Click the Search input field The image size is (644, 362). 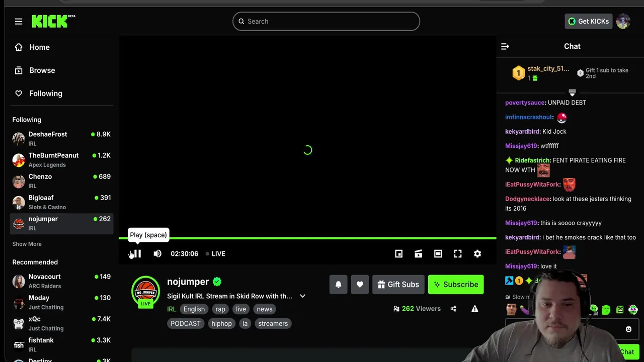(326, 21)
